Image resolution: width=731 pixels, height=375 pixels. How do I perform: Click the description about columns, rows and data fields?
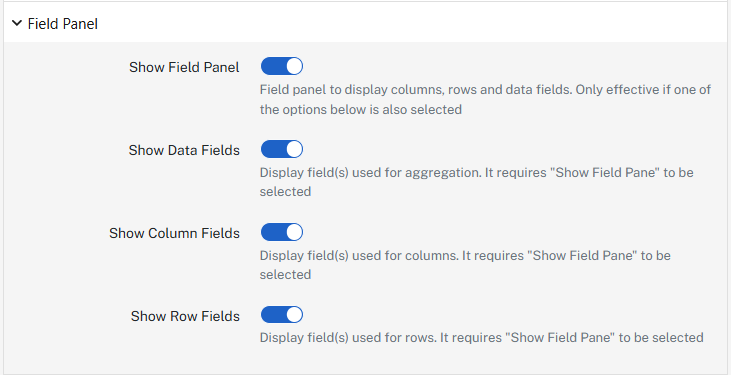pyautogui.click(x=485, y=99)
